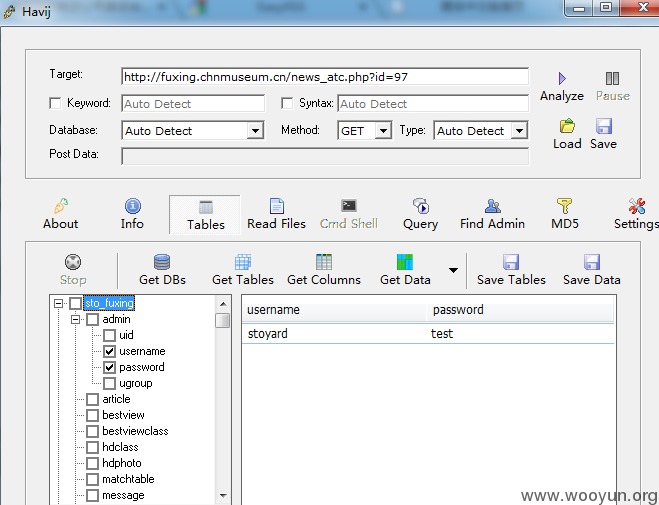Check the ugroup column checkbox
Screen dimensions: 659x505
click(x=109, y=383)
